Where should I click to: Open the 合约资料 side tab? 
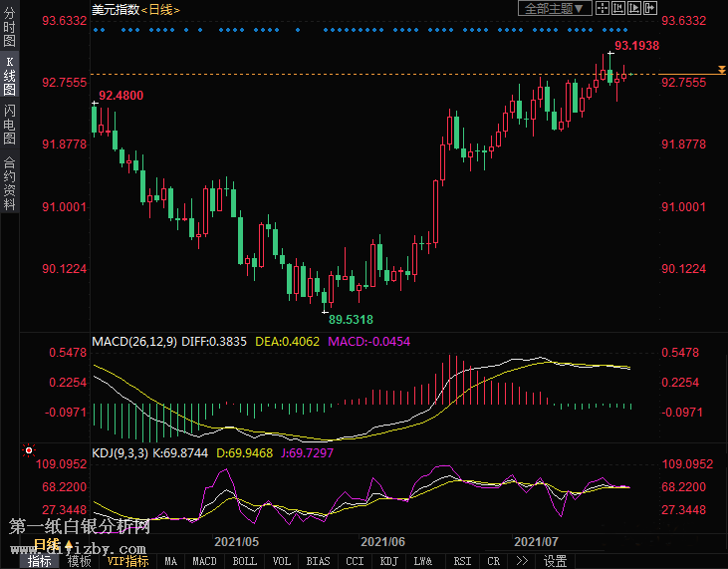tap(10, 183)
